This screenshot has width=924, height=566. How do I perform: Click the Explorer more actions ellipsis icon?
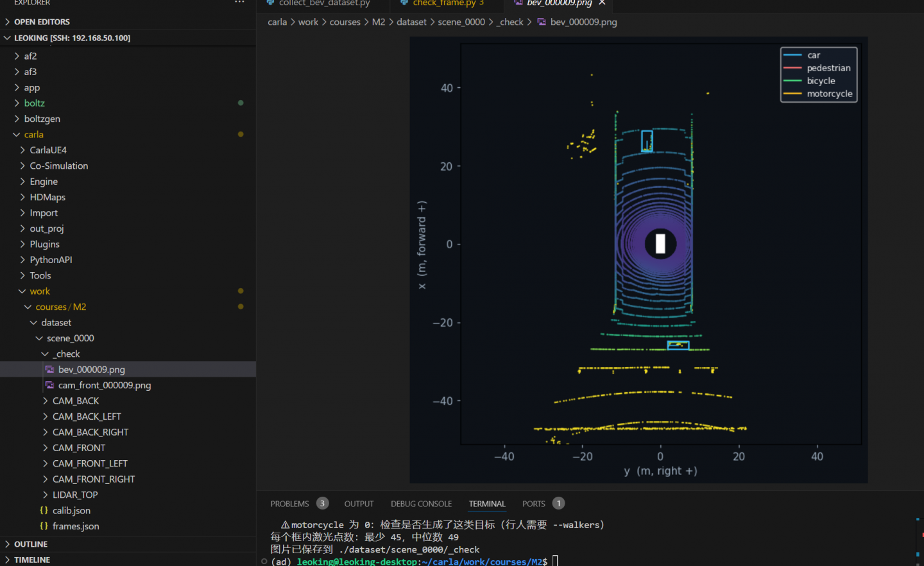[239, 3]
